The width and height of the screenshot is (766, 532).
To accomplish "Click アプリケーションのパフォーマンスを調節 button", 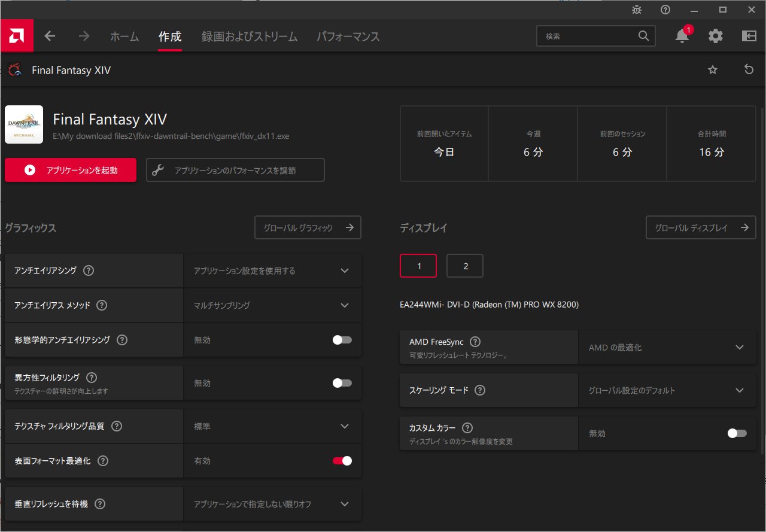I will tap(235, 170).
